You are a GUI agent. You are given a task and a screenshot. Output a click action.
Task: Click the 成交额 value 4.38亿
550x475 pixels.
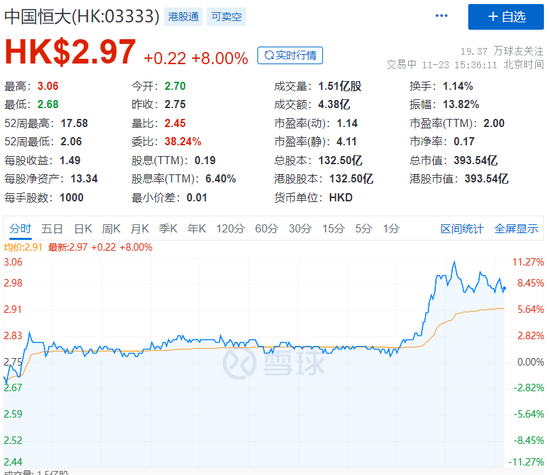(x=334, y=104)
